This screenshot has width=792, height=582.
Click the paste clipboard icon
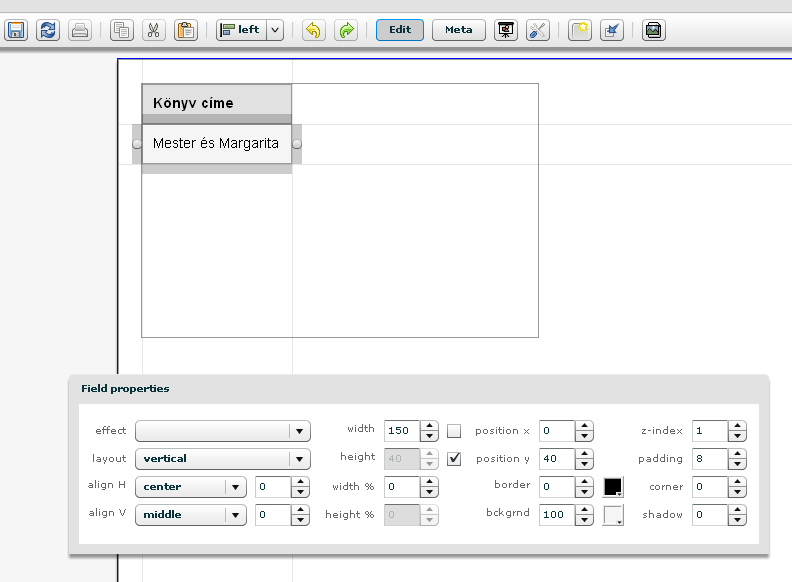click(185, 30)
